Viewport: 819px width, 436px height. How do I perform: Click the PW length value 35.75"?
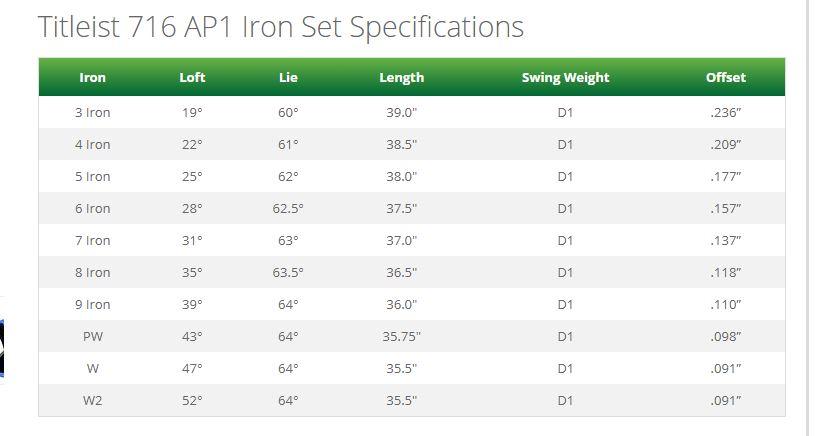click(x=401, y=337)
